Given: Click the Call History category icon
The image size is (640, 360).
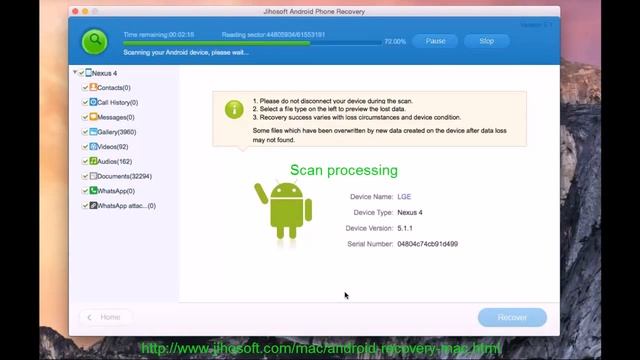Looking at the screenshot, I should tap(93, 102).
